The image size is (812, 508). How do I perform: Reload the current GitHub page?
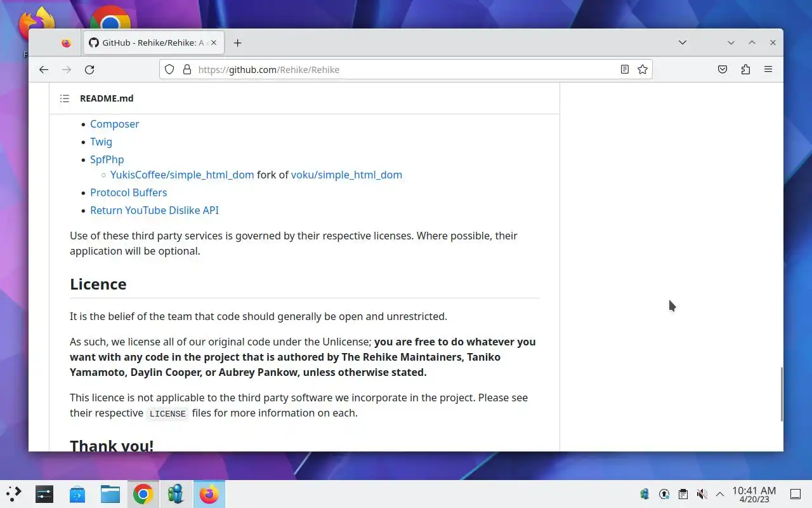coord(89,70)
